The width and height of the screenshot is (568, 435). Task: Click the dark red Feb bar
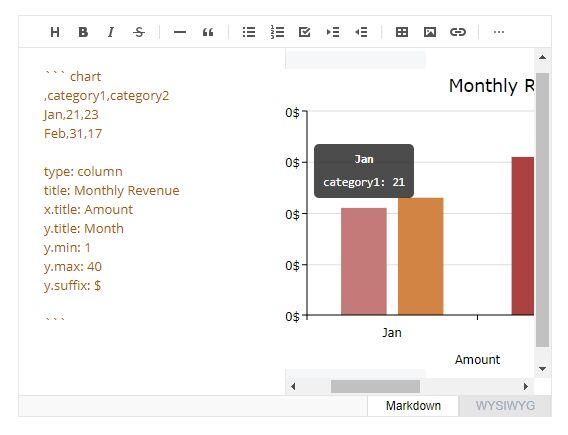[x=523, y=236]
